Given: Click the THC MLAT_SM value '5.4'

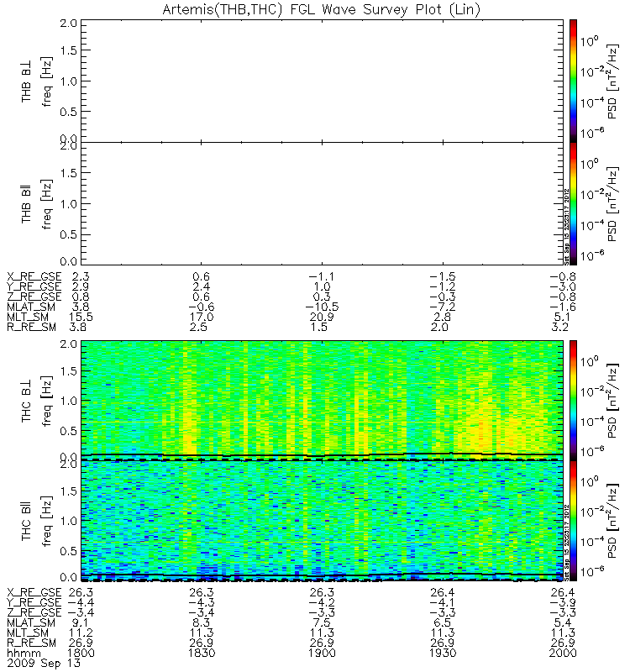Looking at the screenshot, I should click(x=563, y=622).
